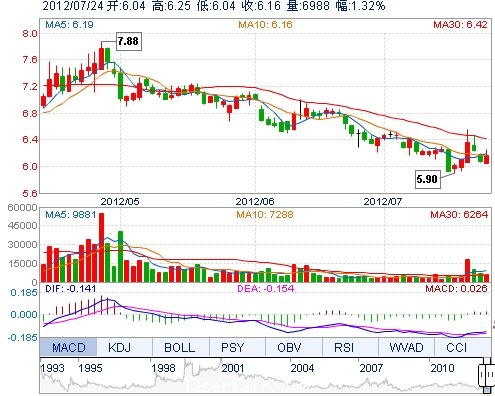The height and width of the screenshot is (396, 495).
Task: Select 2007 on the overview timeline
Action: point(371,368)
